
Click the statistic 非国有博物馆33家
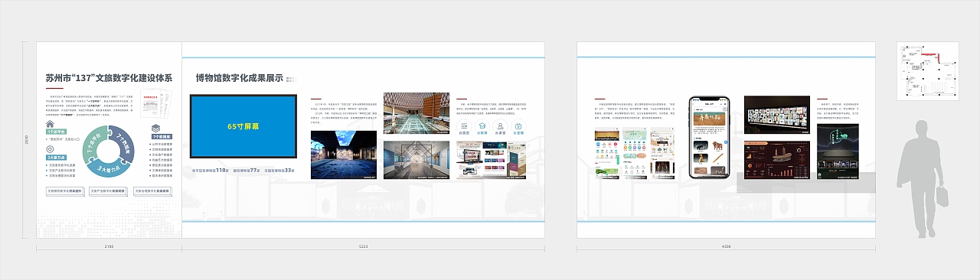coord(279,171)
